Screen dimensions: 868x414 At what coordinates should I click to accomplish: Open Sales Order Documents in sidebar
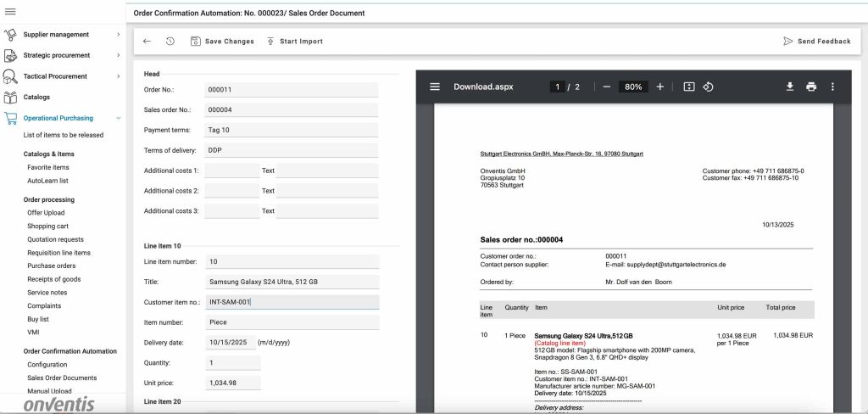pyautogui.click(x=62, y=378)
